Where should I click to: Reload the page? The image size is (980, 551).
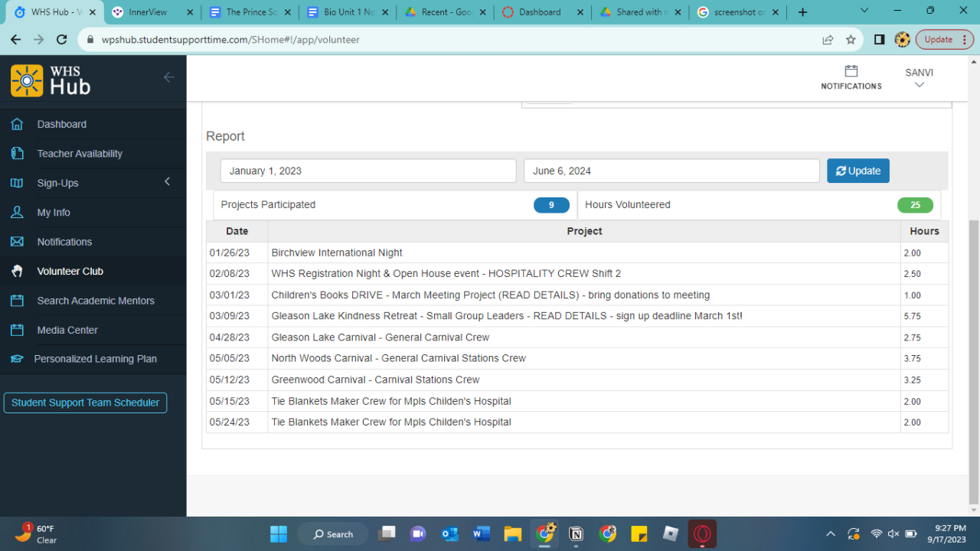(x=62, y=40)
